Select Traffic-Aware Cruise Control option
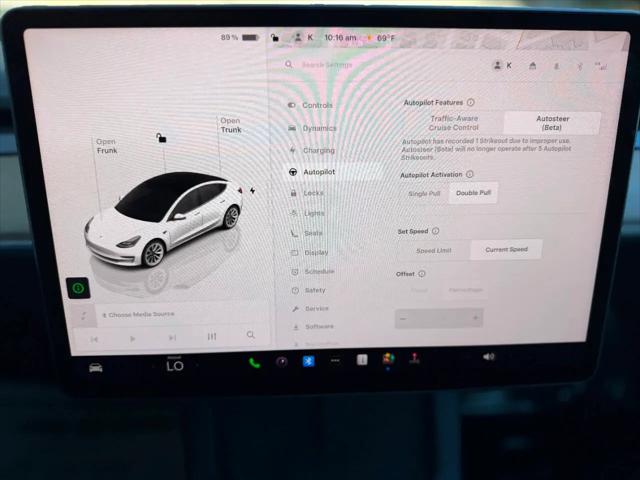The width and height of the screenshot is (640, 480). tap(453, 123)
